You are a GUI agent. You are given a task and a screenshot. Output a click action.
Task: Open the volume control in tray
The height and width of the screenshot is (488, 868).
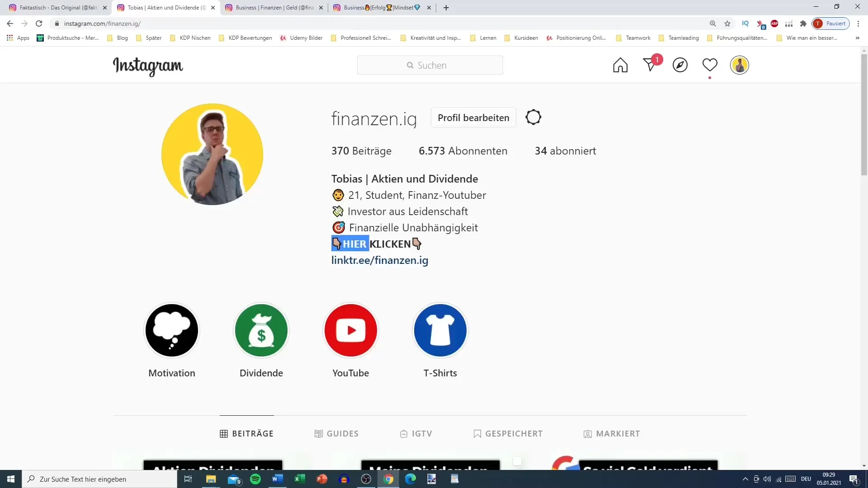click(x=767, y=479)
